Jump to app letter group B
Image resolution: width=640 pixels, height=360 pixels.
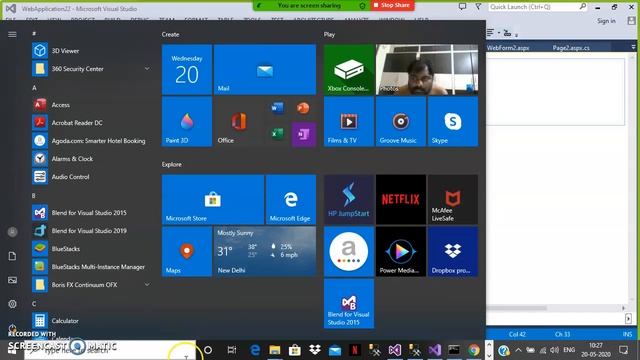(34, 196)
